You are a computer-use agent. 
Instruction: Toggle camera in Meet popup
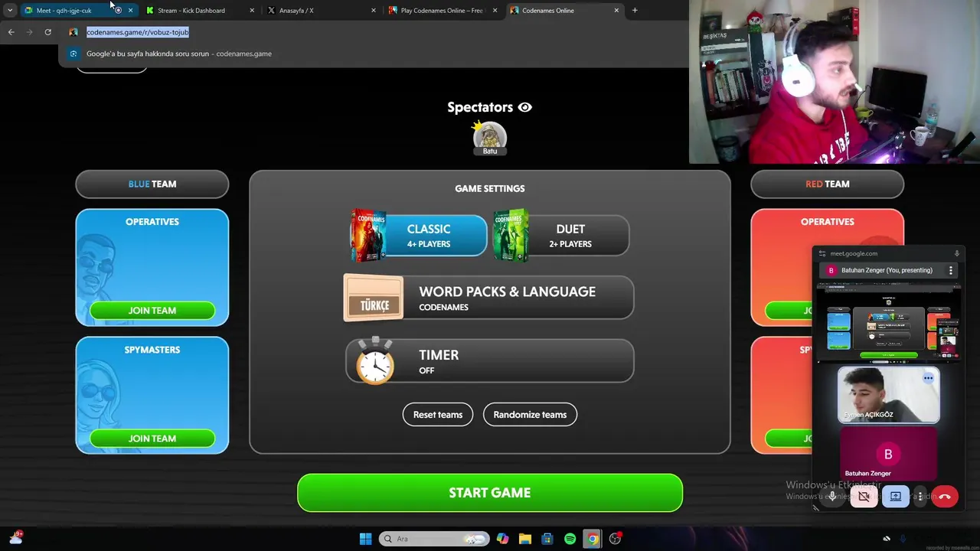pos(864,497)
